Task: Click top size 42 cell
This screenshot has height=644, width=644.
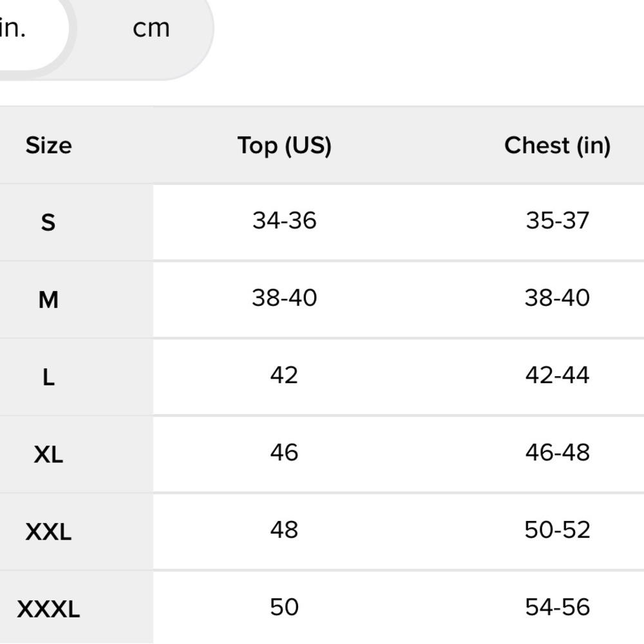Action: tap(284, 375)
